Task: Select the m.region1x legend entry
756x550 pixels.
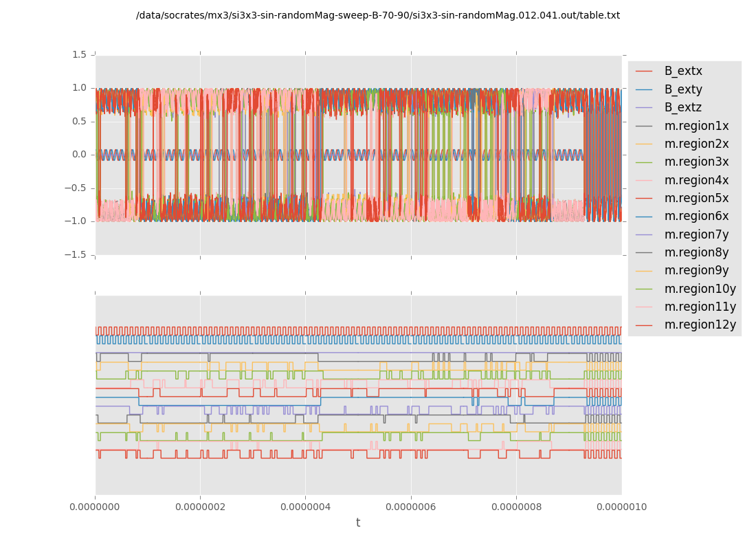Action: (x=696, y=126)
